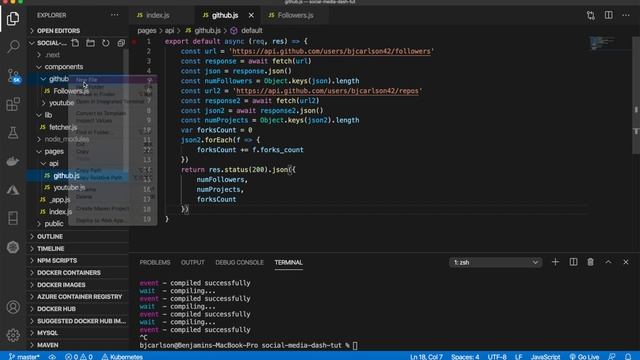Screen dimensions: 640x360
Task: Maximize the panel with up chevron
Action: 608,262
